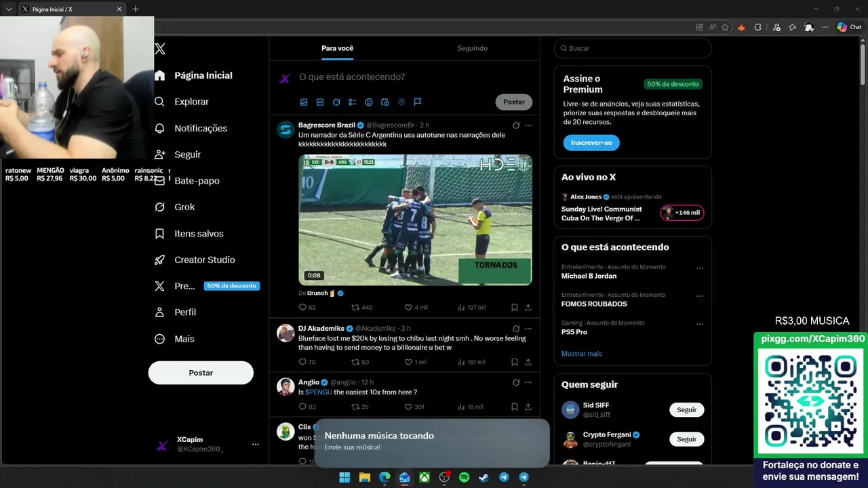Image resolution: width=868 pixels, height=488 pixels.
Task: Click the large Postar sidebar button
Action: pos(201,373)
